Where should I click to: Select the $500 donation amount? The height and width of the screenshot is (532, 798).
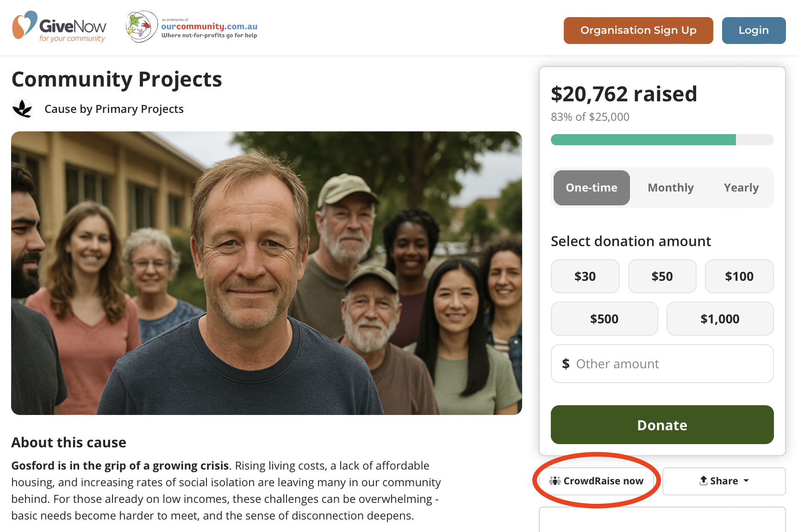tap(604, 319)
